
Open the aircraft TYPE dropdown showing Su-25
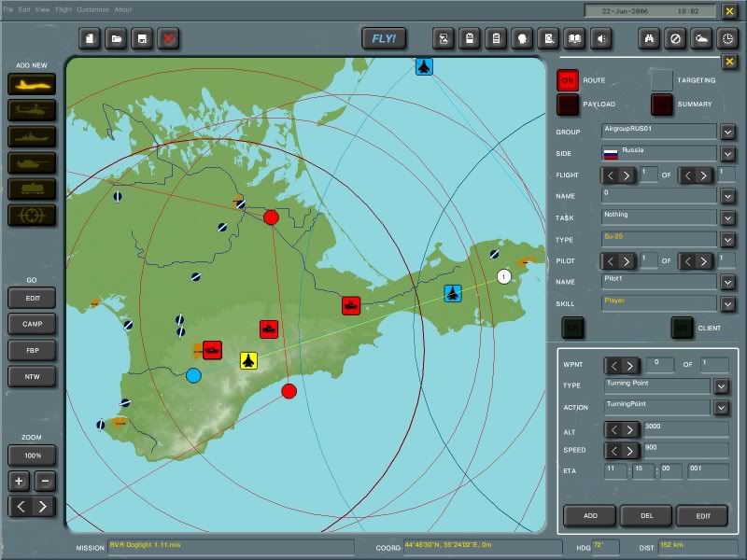pyautogui.click(x=726, y=239)
